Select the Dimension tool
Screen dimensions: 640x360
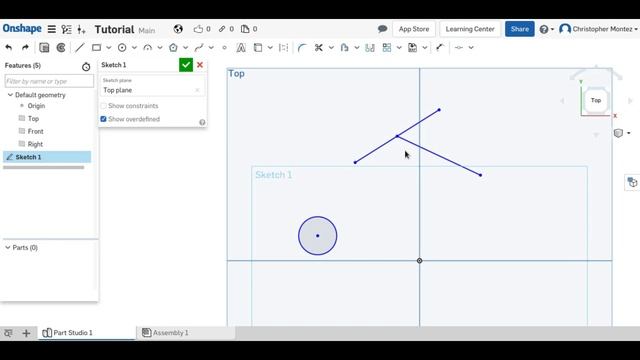[x=440, y=48]
